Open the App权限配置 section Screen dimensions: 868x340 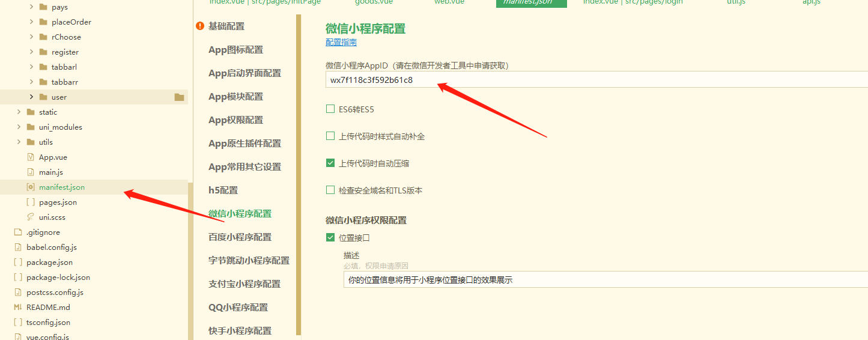(235, 120)
